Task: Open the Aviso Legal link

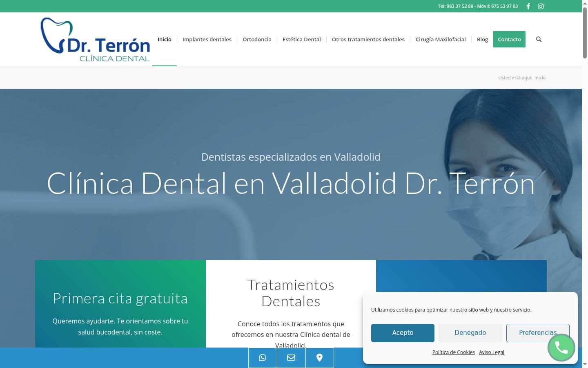Action: (492, 352)
